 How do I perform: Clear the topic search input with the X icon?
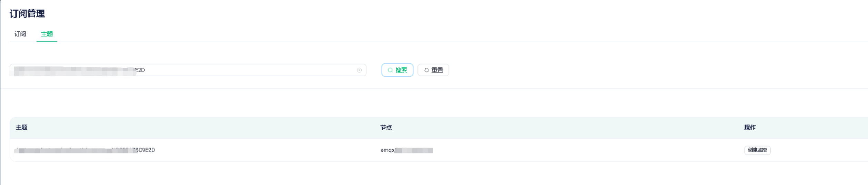(x=359, y=70)
